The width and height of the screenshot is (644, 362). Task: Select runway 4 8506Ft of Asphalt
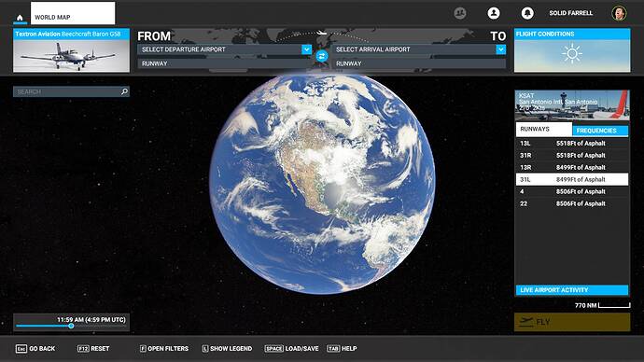pyautogui.click(x=572, y=191)
